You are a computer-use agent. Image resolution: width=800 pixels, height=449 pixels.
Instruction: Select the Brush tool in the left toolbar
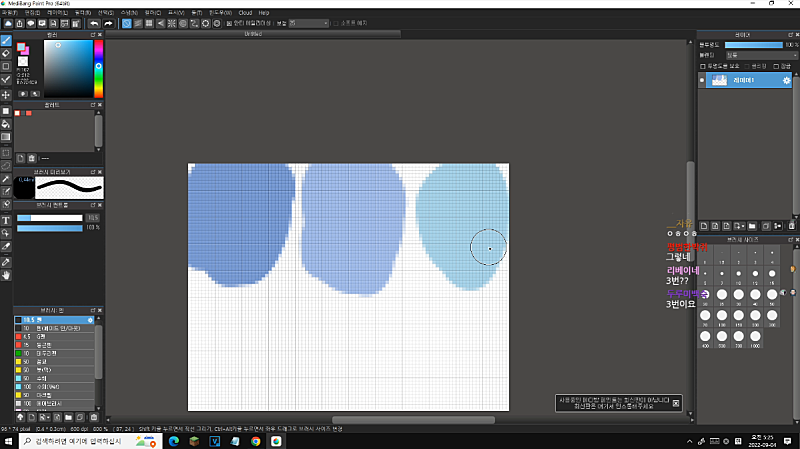click(x=6, y=40)
